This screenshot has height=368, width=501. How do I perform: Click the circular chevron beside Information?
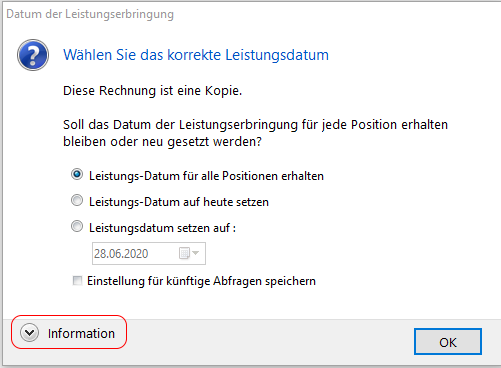coord(29,333)
